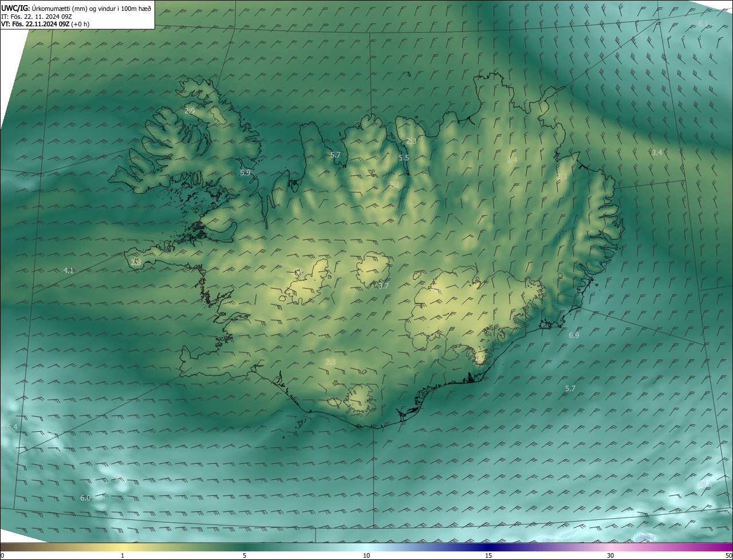Click the 2.4 value on the map
Image resolution: width=733 pixels, height=560 pixels.
click(x=512, y=160)
